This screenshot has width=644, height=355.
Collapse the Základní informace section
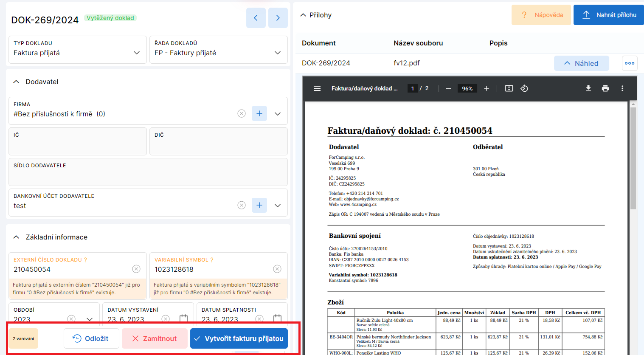(16, 237)
